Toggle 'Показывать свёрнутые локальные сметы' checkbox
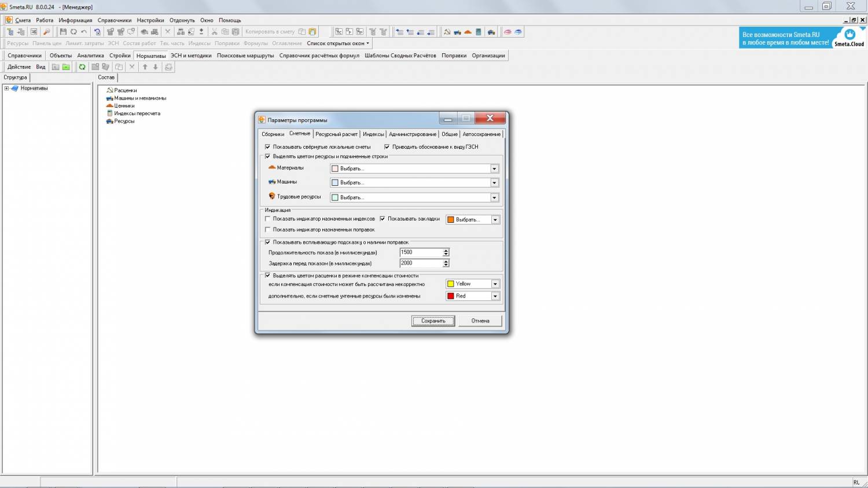This screenshot has width=868, height=488. pyautogui.click(x=267, y=147)
